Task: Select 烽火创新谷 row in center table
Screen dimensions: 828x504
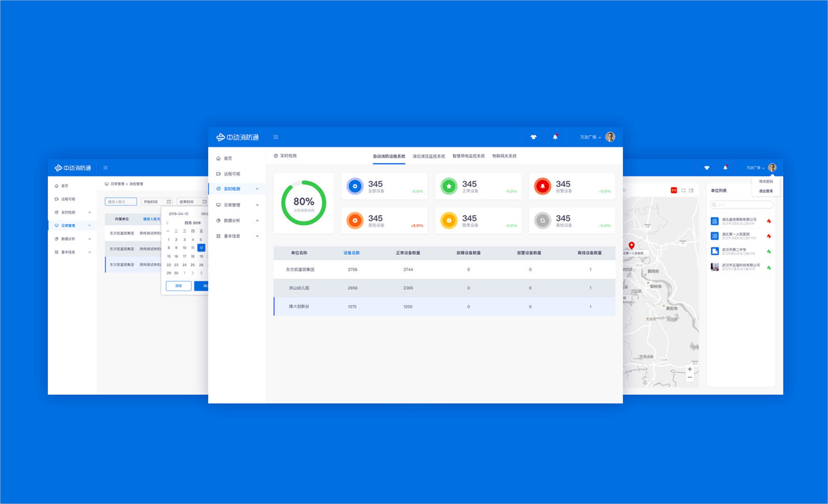Action: coord(444,306)
